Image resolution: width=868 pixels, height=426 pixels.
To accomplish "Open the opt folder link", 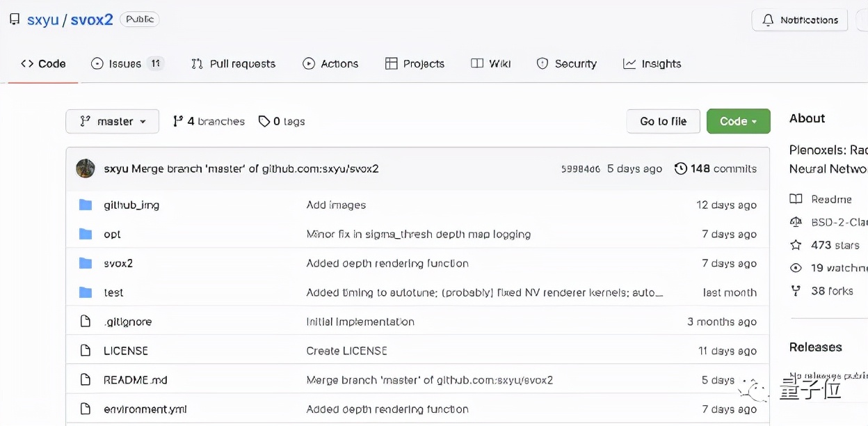I will tap(112, 234).
